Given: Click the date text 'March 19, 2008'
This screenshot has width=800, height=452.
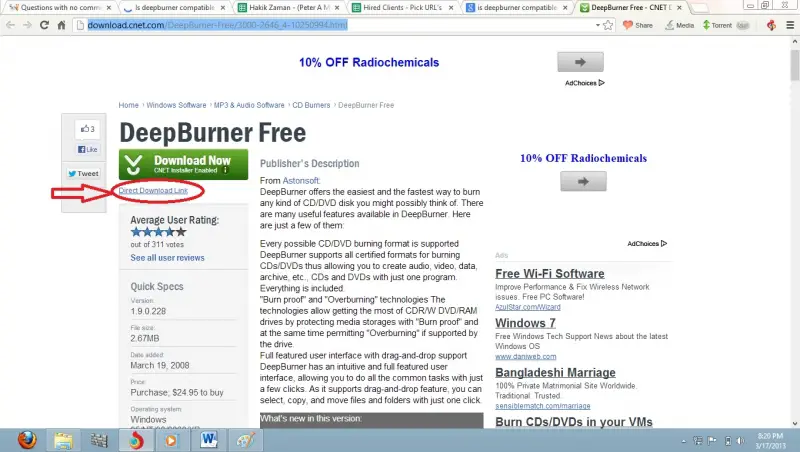Looking at the screenshot, I should tap(160, 365).
